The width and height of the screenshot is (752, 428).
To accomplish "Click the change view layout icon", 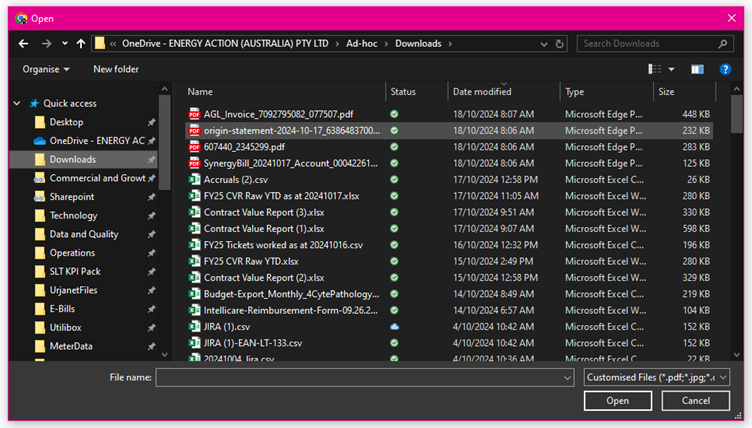I will pos(654,69).
